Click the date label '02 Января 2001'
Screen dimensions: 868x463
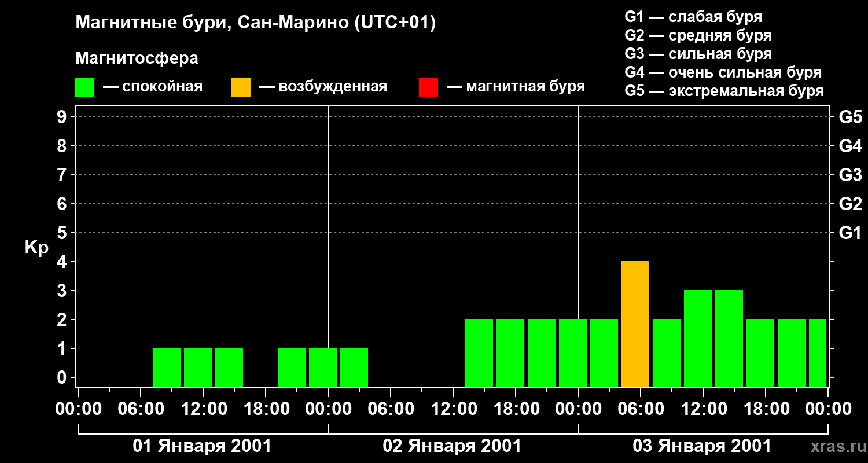[x=452, y=446]
